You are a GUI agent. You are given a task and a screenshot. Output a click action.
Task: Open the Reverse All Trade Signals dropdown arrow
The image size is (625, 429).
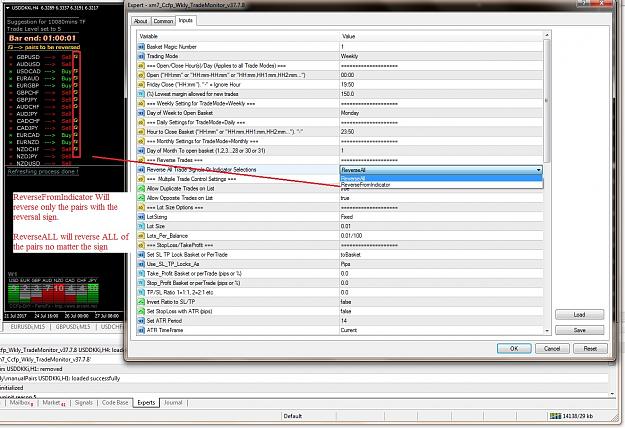[x=539, y=170]
